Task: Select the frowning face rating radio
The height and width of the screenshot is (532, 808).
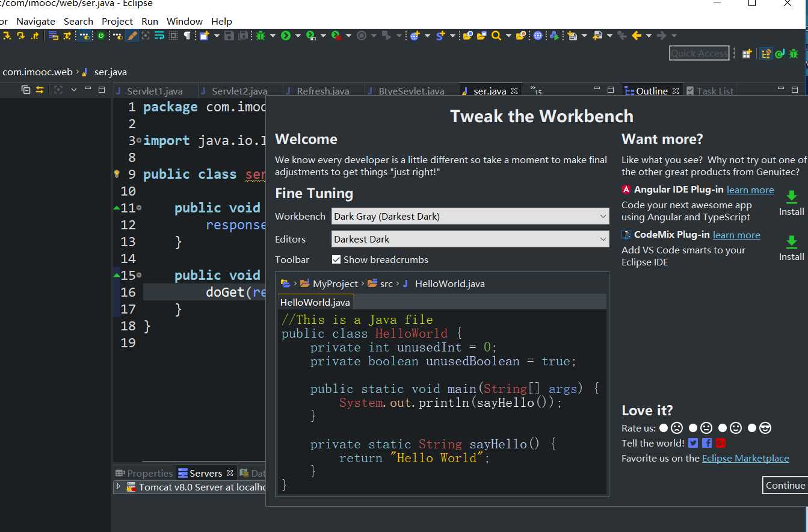Action: click(x=663, y=428)
